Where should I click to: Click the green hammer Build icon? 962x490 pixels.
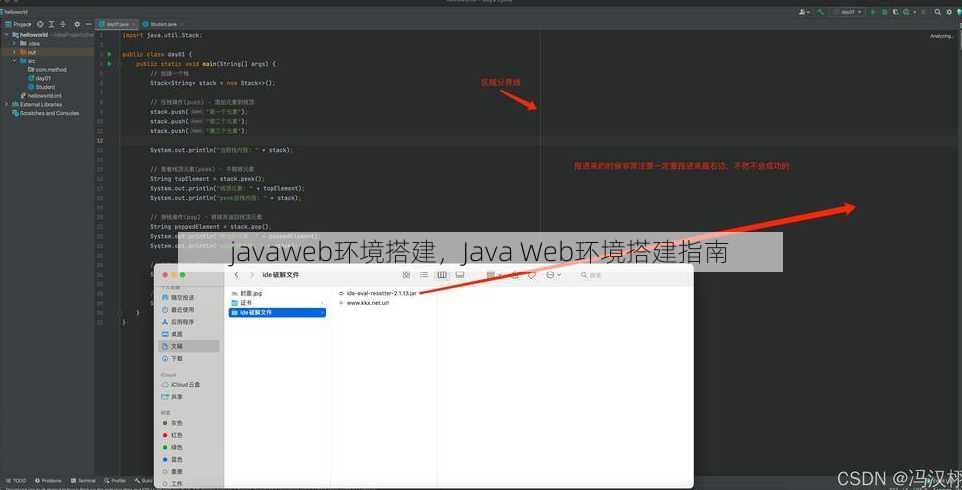pos(820,12)
